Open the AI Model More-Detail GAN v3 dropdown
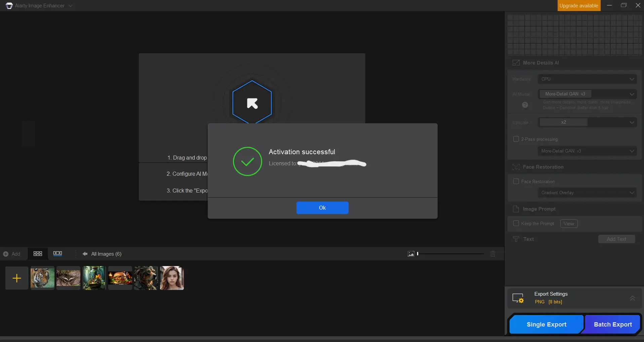The image size is (644, 342). coord(587,94)
